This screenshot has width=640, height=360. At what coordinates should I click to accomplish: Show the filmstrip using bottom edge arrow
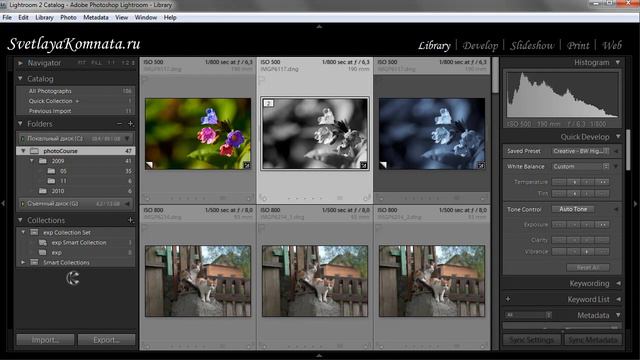[x=319, y=356]
